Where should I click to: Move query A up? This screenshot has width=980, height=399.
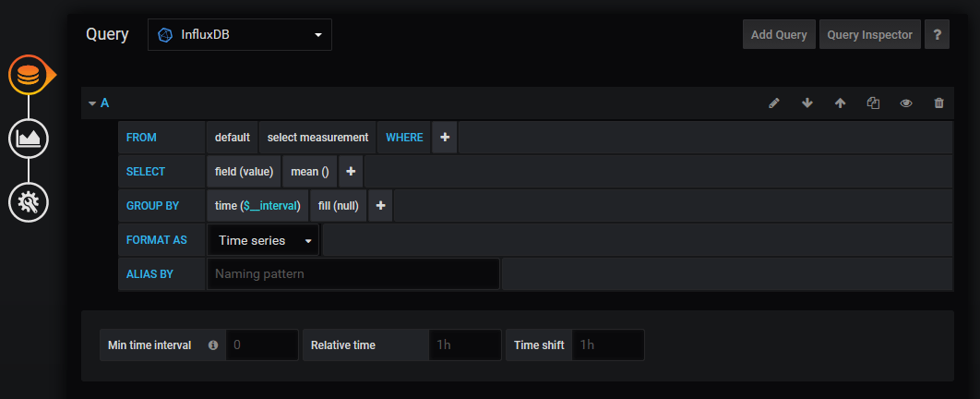point(840,103)
